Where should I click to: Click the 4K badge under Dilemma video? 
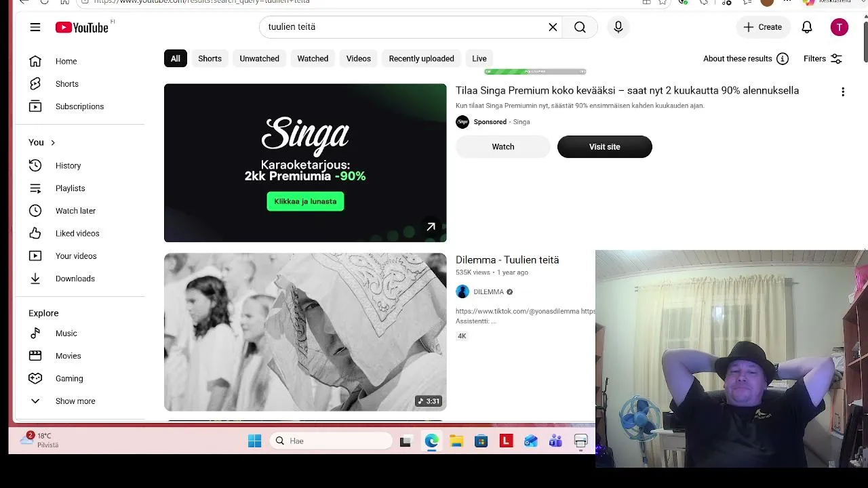[462, 336]
